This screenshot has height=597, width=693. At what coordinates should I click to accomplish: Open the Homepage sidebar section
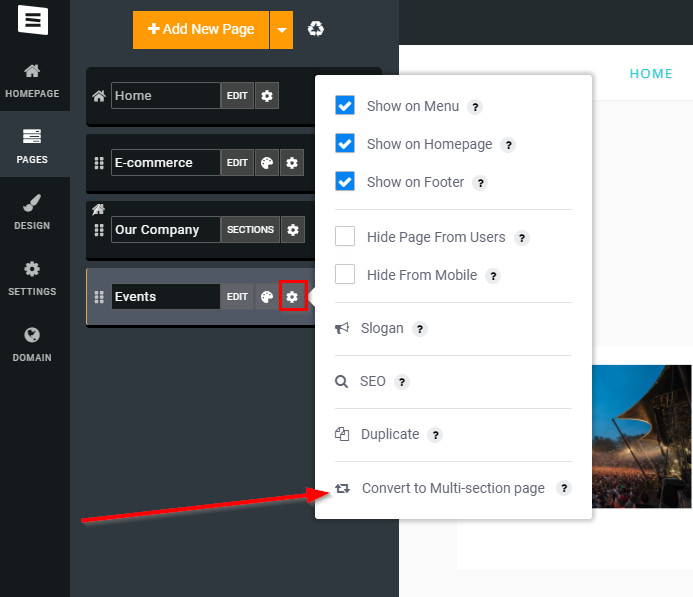32,81
